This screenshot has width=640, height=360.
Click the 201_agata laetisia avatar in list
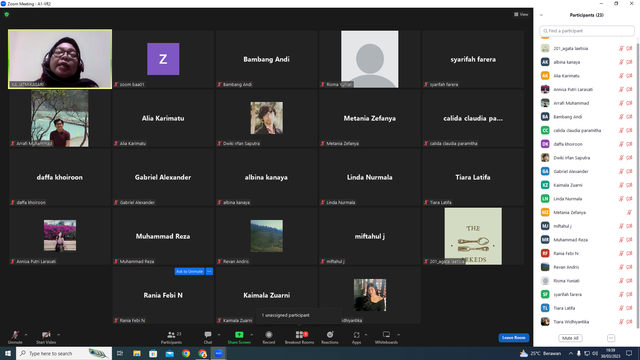(x=545, y=48)
